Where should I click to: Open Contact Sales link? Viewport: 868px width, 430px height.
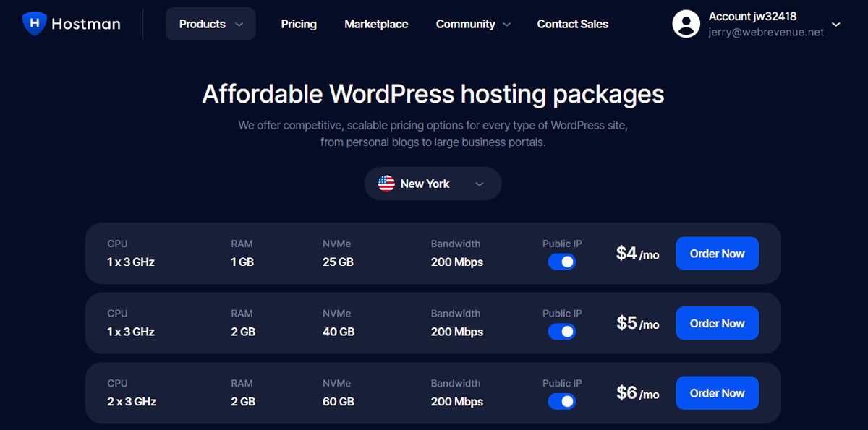[x=573, y=24]
